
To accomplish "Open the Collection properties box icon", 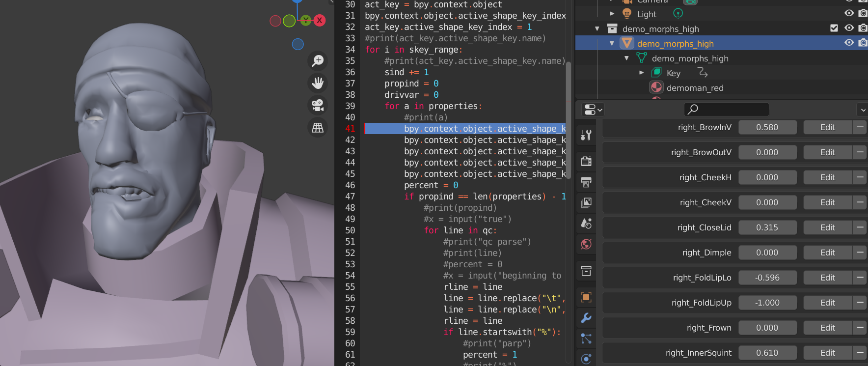I will pos(586,271).
